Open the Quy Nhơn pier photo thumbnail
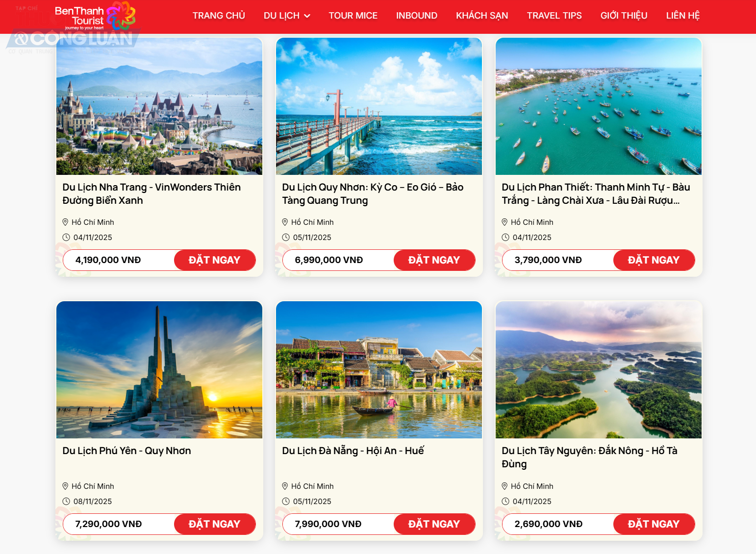Screen dimensions: 756x554 click(x=379, y=106)
